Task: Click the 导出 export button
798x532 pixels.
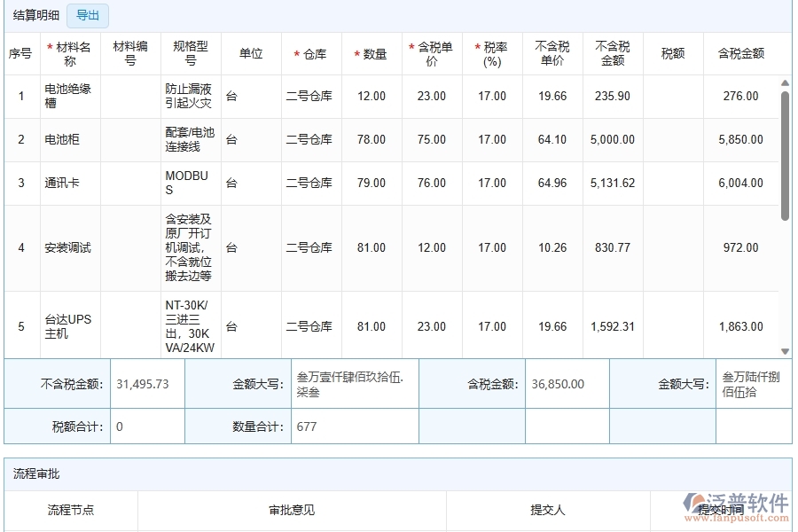Action: (x=87, y=16)
